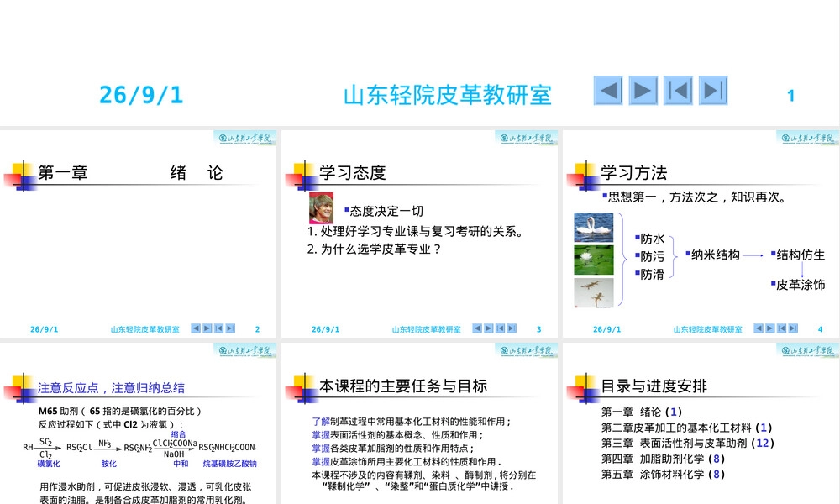This screenshot has width=840, height=504.
Task: Click the large first slide button
Action: pyautogui.click(x=678, y=91)
